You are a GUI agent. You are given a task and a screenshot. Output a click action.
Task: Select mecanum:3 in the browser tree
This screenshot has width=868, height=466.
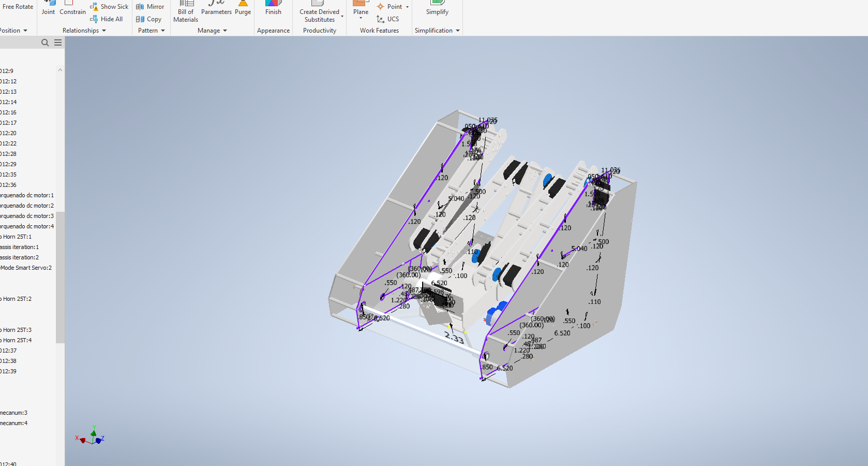tap(14, 413)
